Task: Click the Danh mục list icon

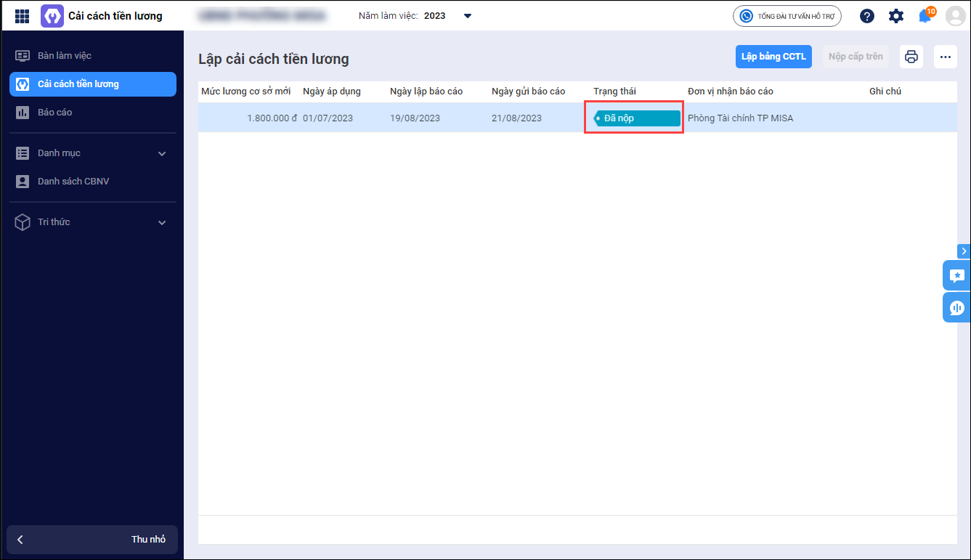Action: click(x=23, y=153)
